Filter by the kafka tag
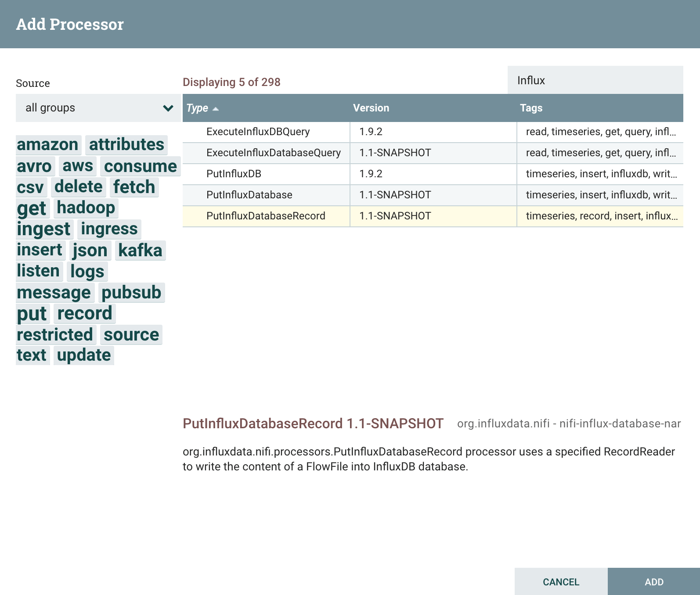The image size is (700, 595). point(140,251)
